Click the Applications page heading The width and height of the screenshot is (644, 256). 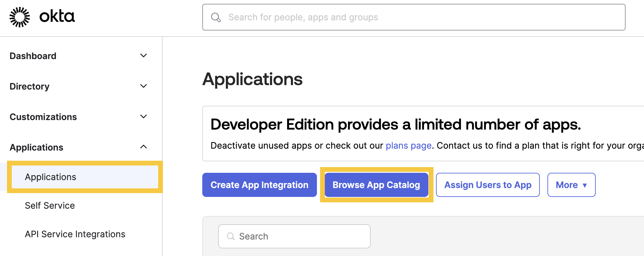click(252, 79)
